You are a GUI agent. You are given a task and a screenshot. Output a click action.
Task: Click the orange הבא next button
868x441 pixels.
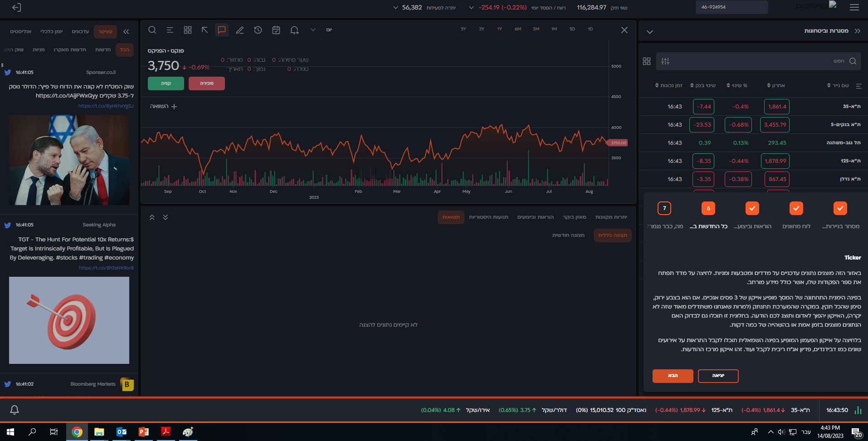673,376
